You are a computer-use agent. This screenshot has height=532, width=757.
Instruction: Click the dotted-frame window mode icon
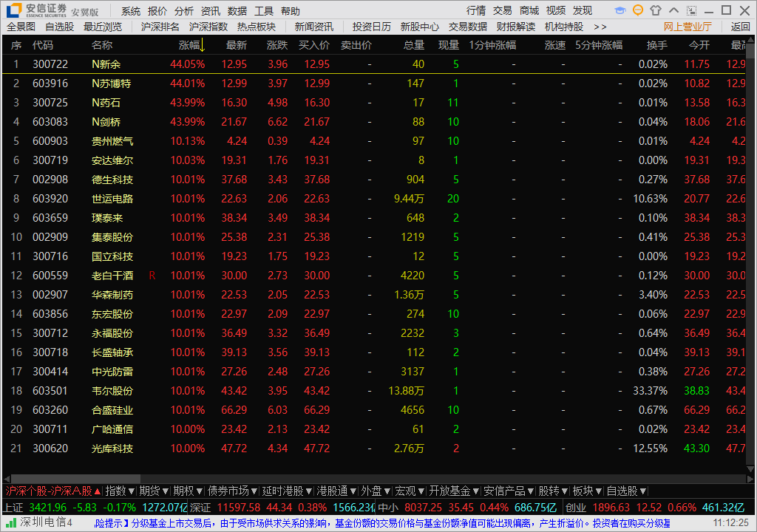click(691, 10)
